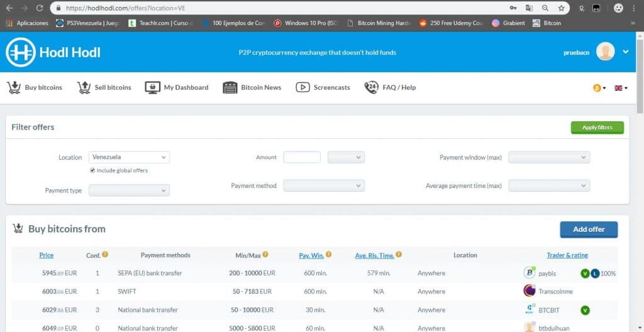
Task: Click SEPA (EU) bank transfer text
Action: coord(150,274)
